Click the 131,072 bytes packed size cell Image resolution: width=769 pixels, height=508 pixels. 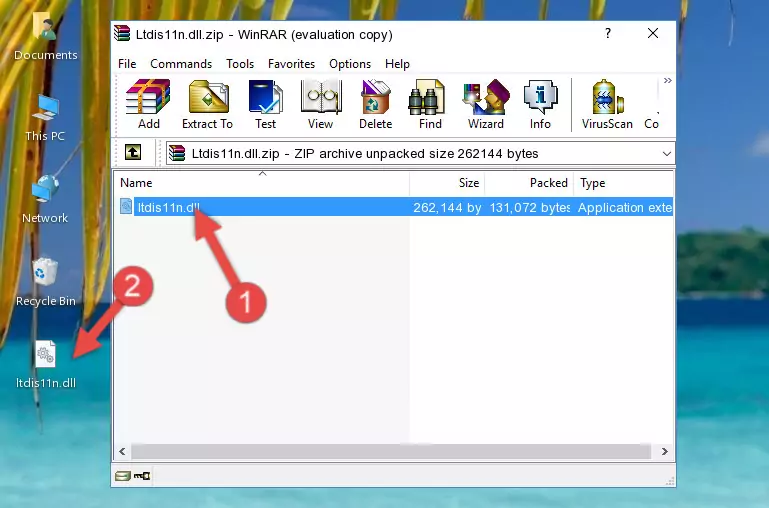(530, 207)
